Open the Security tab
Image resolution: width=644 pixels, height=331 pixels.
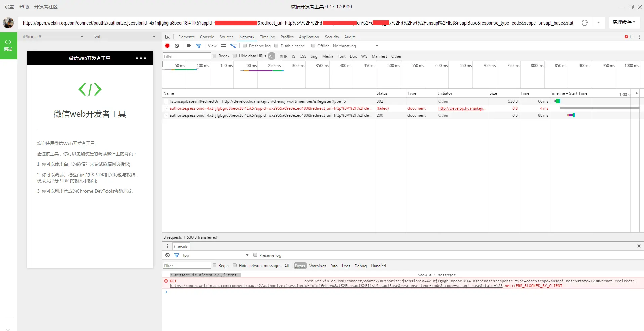tap(332, 37)
